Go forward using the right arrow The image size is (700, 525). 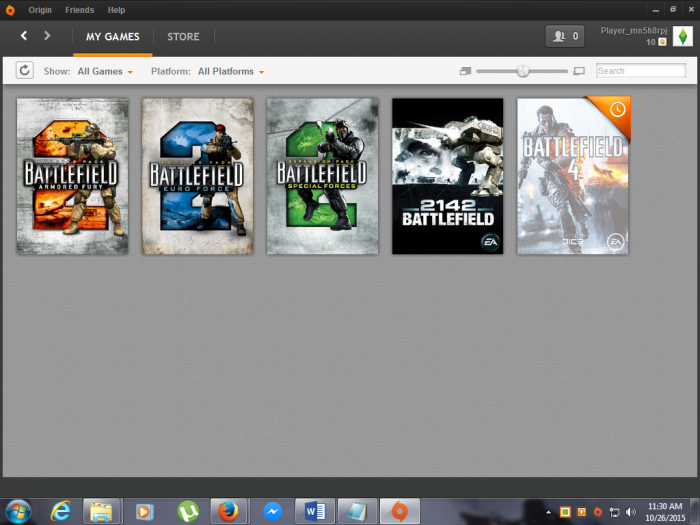point(47,36)
